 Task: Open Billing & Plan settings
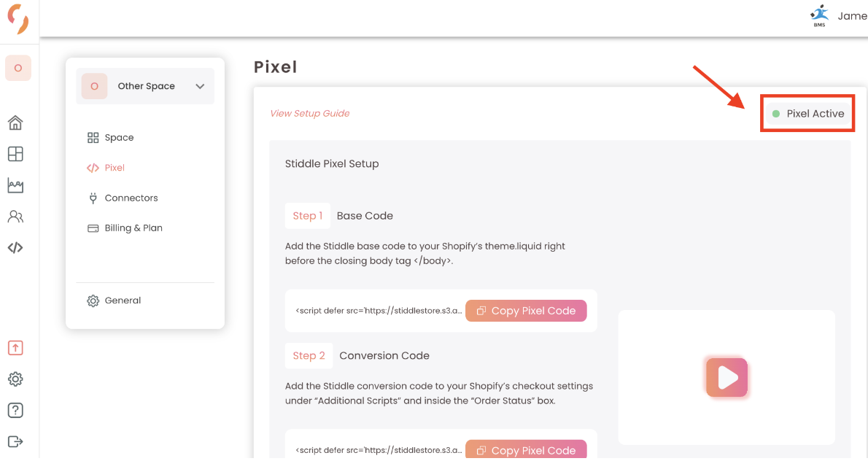pyautogui.click(x=125, y=228)
